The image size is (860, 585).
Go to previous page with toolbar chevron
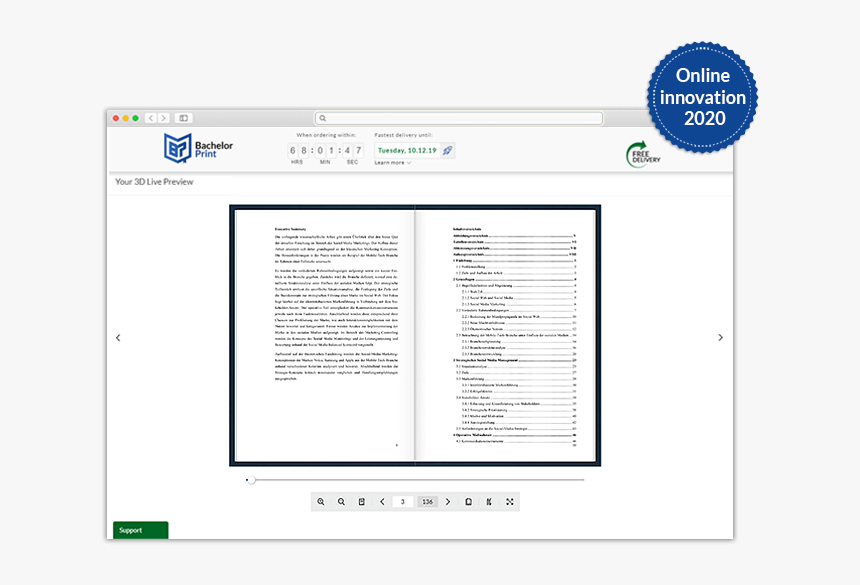click(x=382, y=502)
